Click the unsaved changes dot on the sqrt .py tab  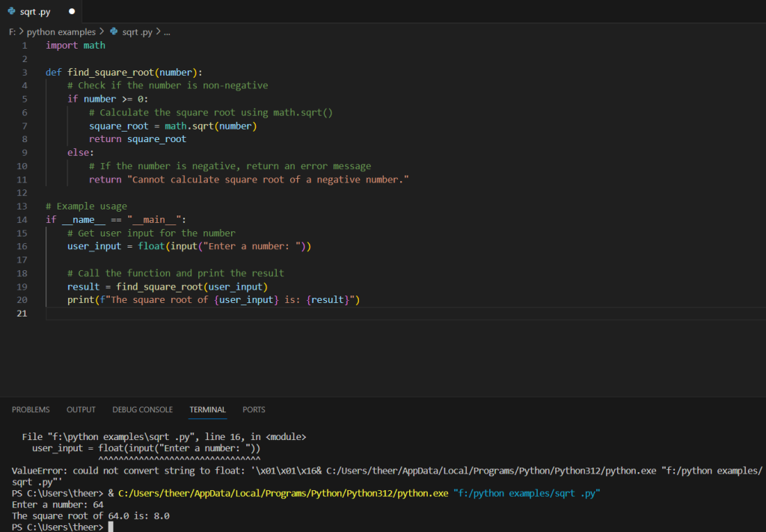(x=72, y=12)
